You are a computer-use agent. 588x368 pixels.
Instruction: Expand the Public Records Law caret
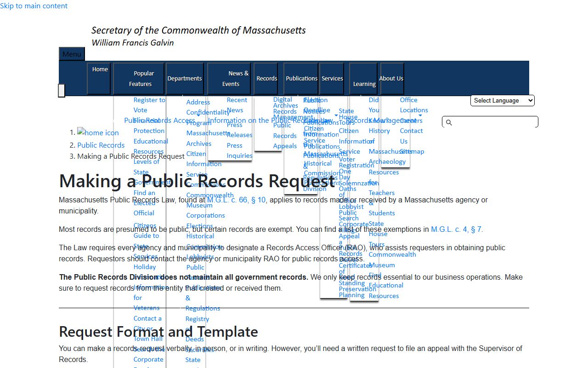pos(336,116)
